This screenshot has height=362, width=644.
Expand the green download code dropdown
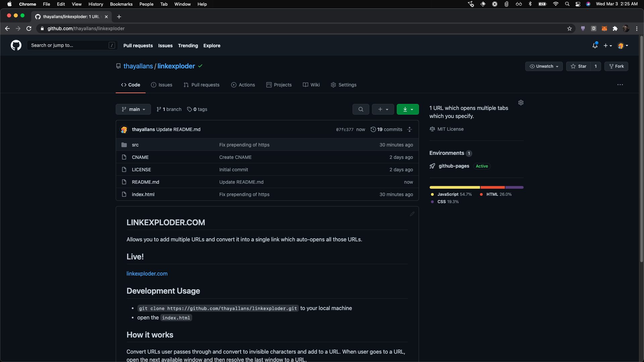tap(408, 109)
